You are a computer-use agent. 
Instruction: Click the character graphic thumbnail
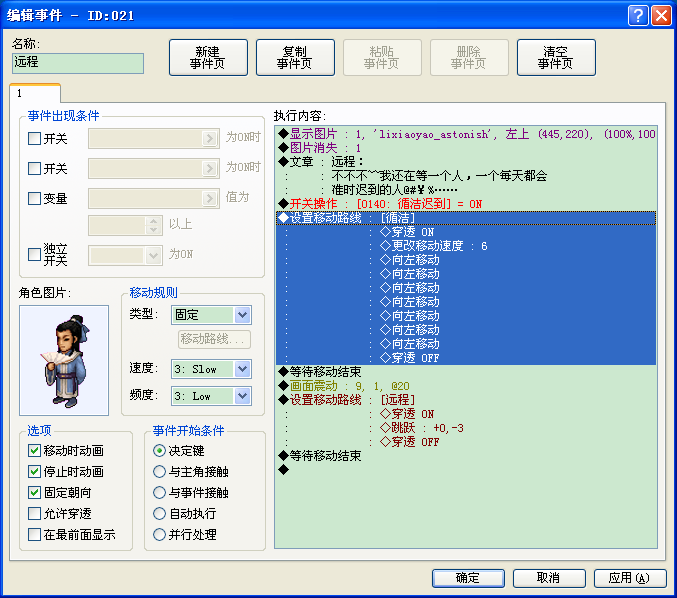[64, 361]
